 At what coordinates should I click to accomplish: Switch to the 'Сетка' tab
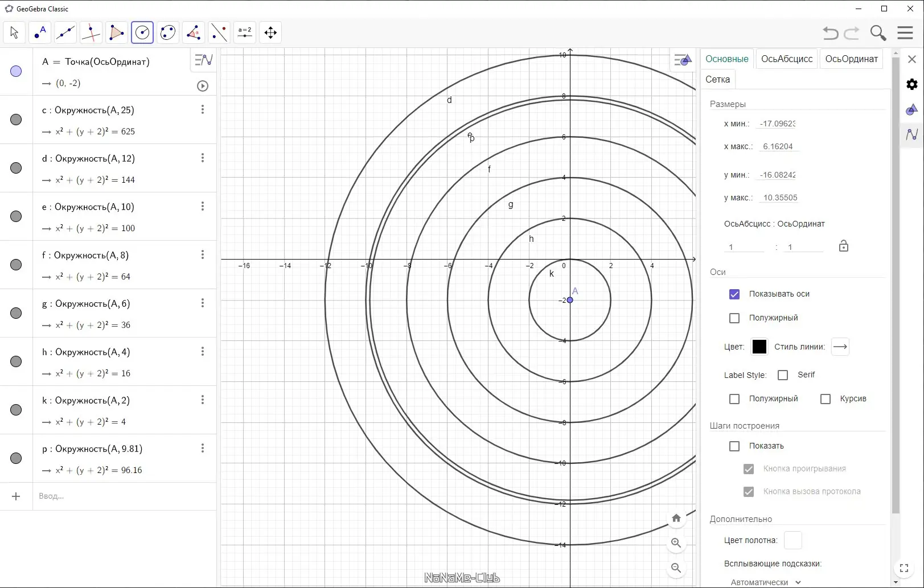click(717, 80)
